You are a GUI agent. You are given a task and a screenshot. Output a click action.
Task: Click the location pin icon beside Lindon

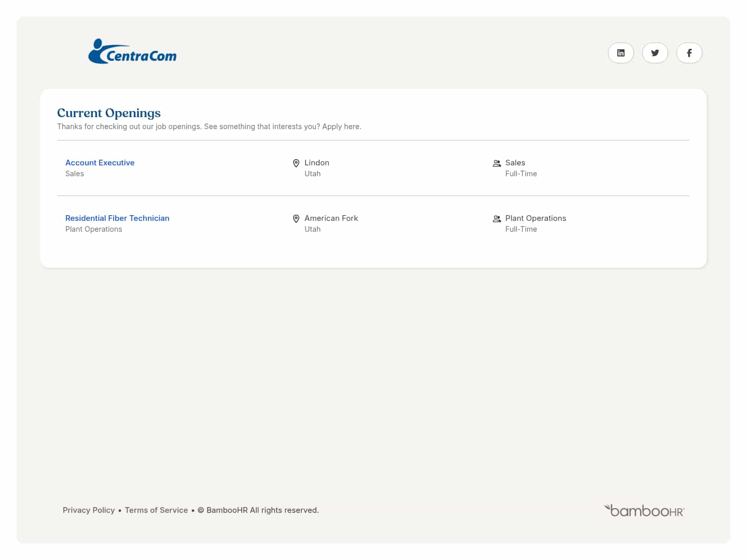coord(296,163)
